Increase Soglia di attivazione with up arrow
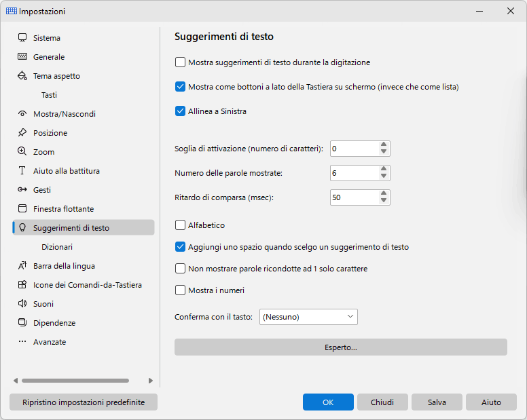527x420 pixels. (384, 145)
